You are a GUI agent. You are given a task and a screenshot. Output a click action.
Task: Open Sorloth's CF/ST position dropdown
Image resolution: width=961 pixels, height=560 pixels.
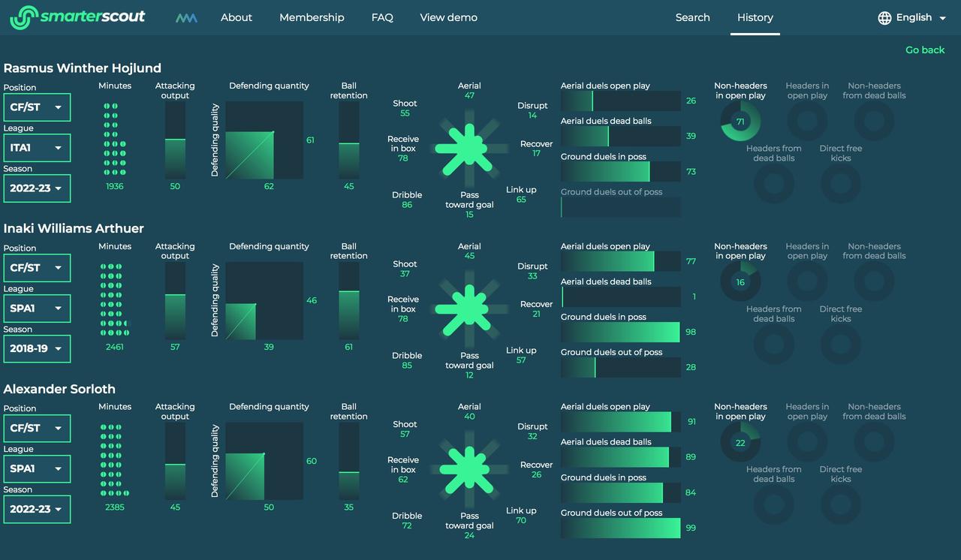coord(37,428)
